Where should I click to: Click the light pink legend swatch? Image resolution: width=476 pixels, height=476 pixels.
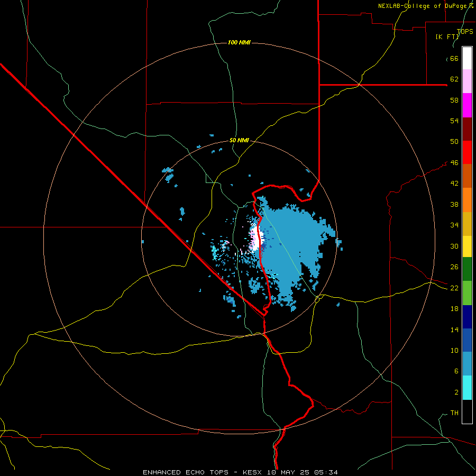467,81
